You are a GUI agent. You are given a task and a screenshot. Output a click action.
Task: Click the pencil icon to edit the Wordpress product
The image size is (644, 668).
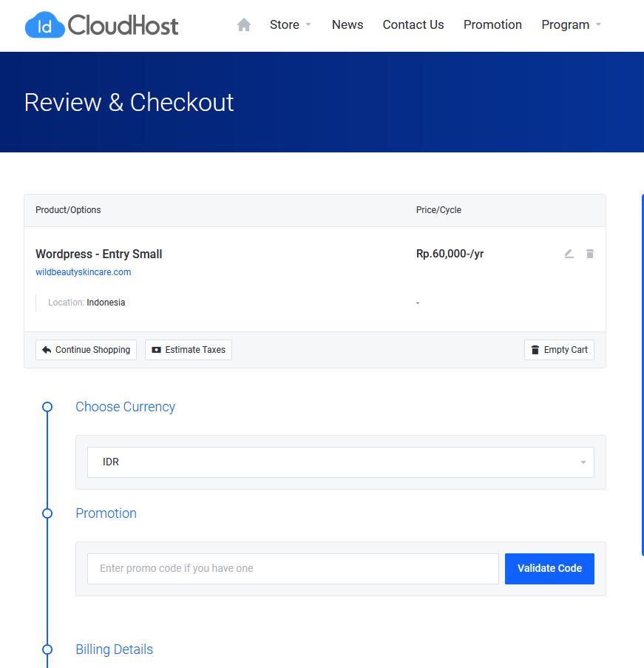pyautogui.click(x=569, y=254)
